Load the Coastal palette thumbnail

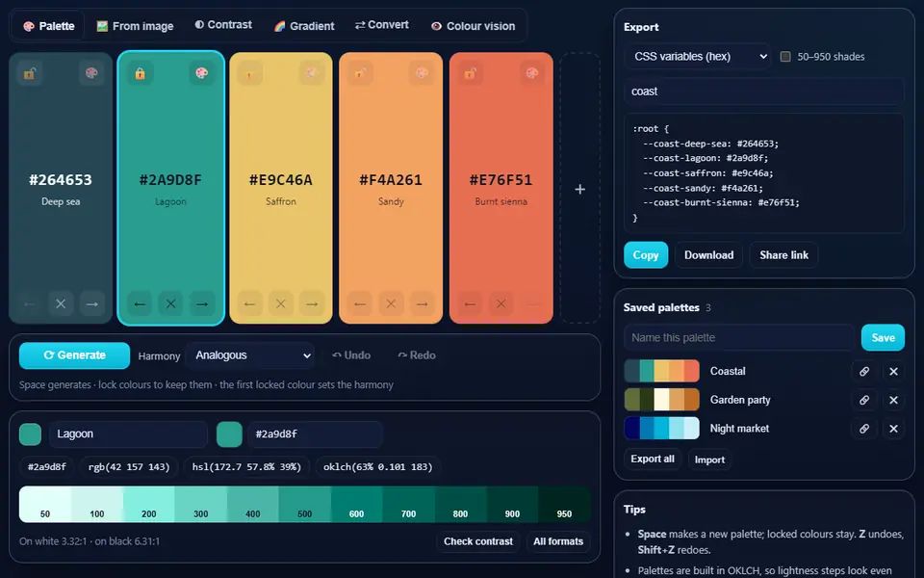[x=662, y=371]
